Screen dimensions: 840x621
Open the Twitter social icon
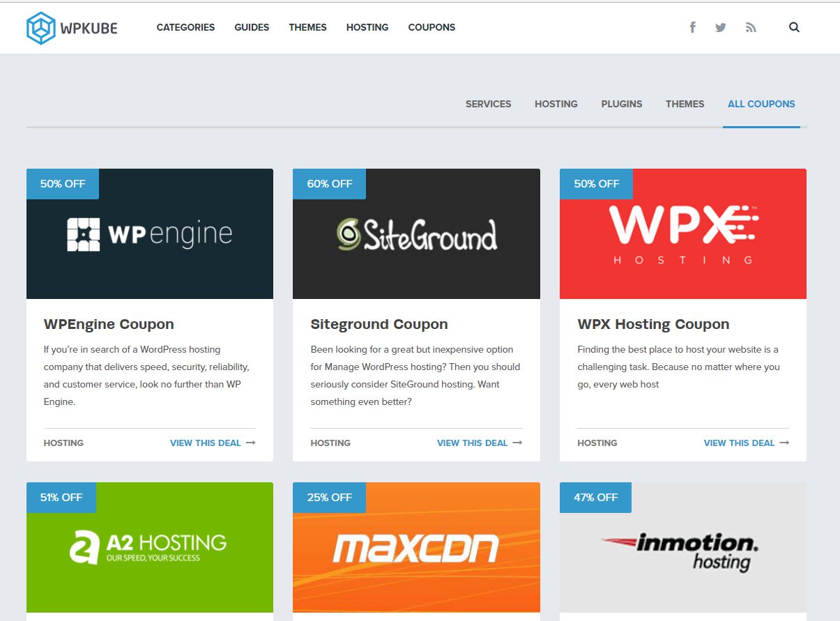[x=721, y=27]
